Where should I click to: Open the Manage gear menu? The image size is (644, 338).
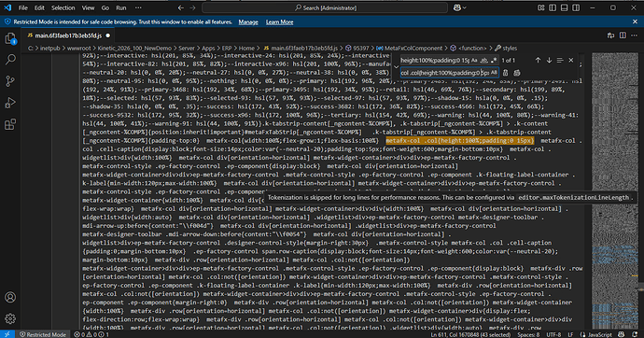coord(10,318)
